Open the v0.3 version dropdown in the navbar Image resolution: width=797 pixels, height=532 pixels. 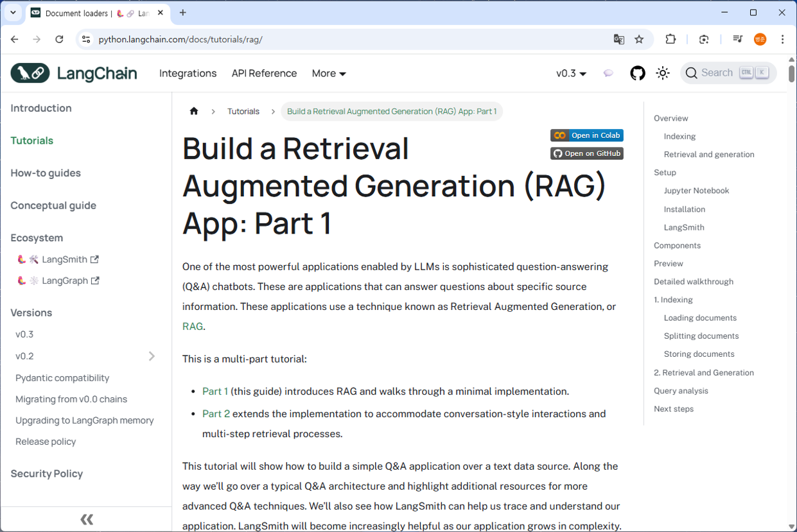click(571, 73)
